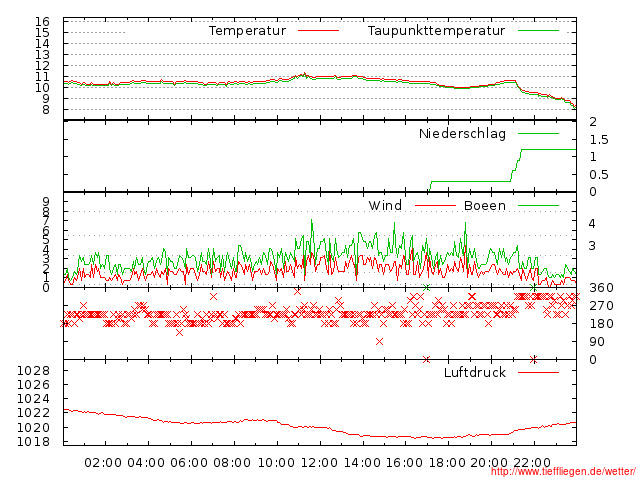The height and width of the screenshot is (480, 640).
Task: Click the Luftdruck legend label
Action: pyautogui.click(x=475, y=372)
